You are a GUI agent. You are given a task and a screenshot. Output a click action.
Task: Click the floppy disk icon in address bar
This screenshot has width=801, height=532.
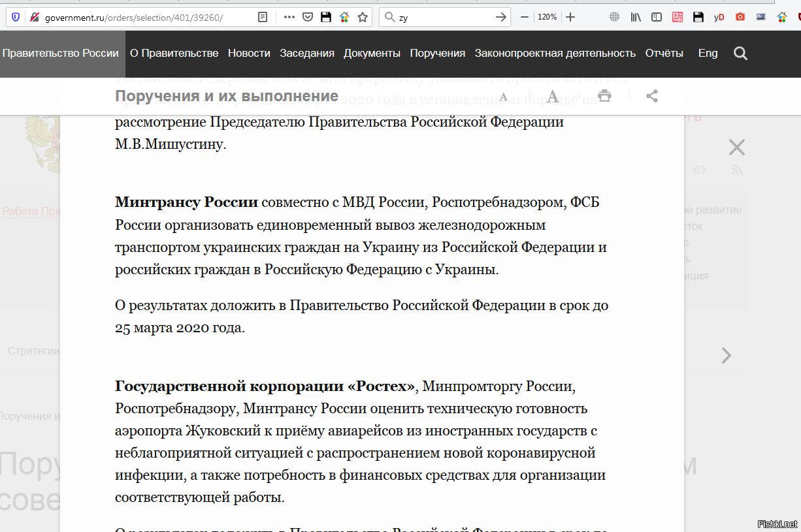click(325, 17)
